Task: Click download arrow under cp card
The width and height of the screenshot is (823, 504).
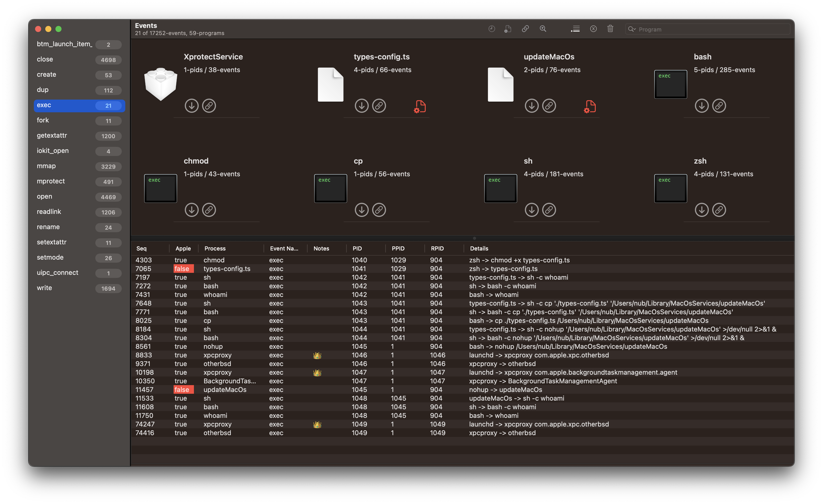Action: coord(361,210)
